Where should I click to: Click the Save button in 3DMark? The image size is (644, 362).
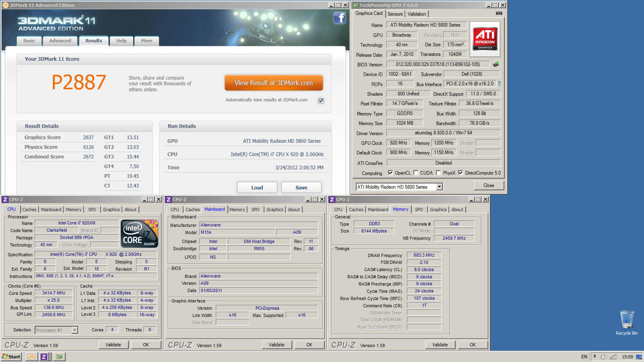pyautogui.click(x=301, y=187)
